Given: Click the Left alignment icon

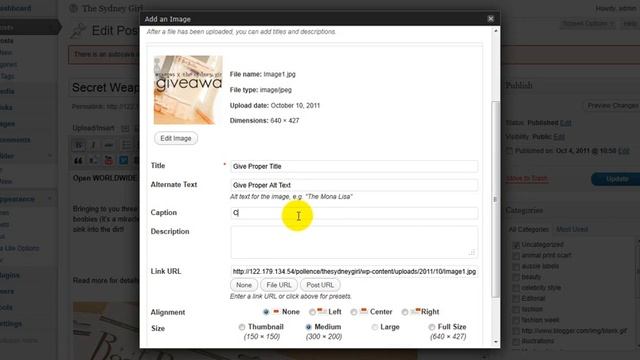Looking at the screenshot, I should tap(322, 311).
